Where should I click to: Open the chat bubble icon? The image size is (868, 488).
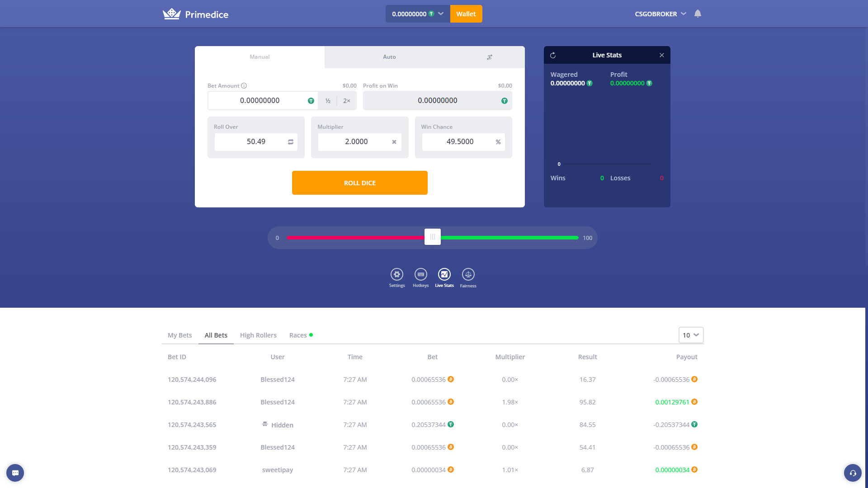pyautogui.click(x=15, y=473)
